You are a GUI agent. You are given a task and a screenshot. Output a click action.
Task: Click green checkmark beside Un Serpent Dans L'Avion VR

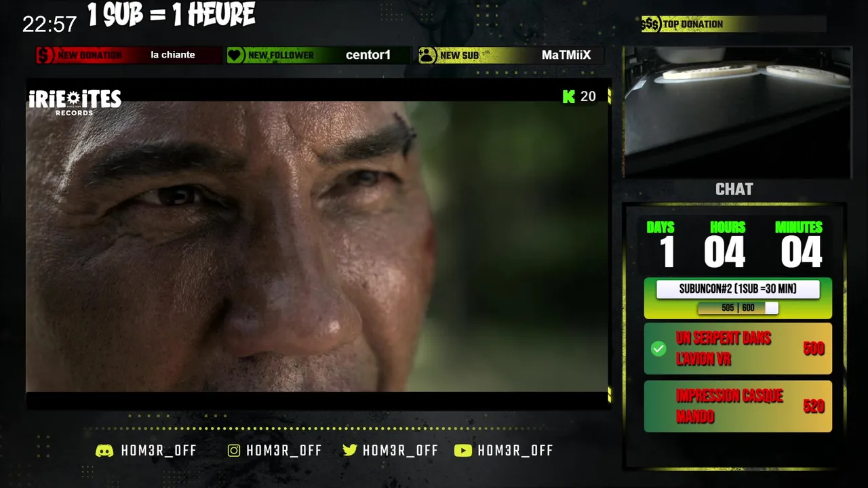tap(658, 348)
